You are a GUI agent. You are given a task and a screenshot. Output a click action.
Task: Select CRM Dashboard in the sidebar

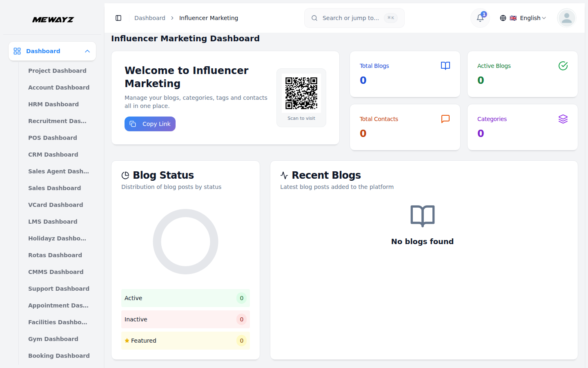click(x=53, y=155)
